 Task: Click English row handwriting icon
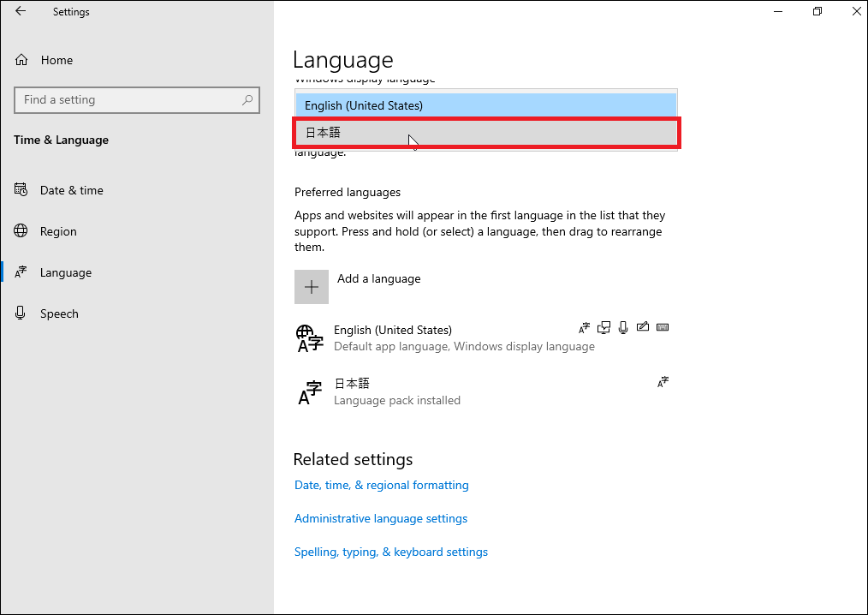[643, 327]
